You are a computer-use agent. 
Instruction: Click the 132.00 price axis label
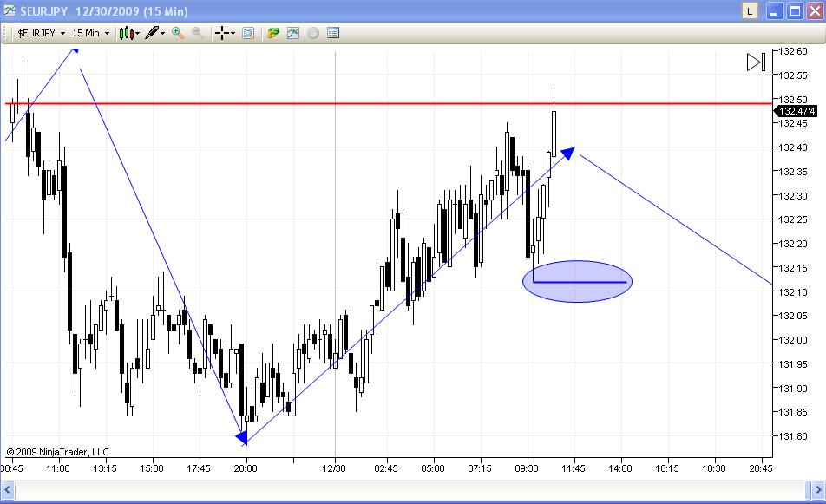(793, 340)
